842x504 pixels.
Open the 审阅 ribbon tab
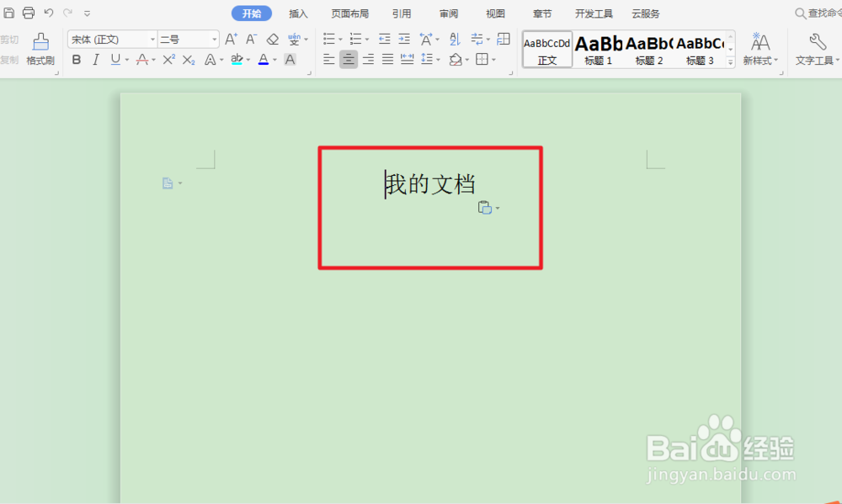click(448, 13)
